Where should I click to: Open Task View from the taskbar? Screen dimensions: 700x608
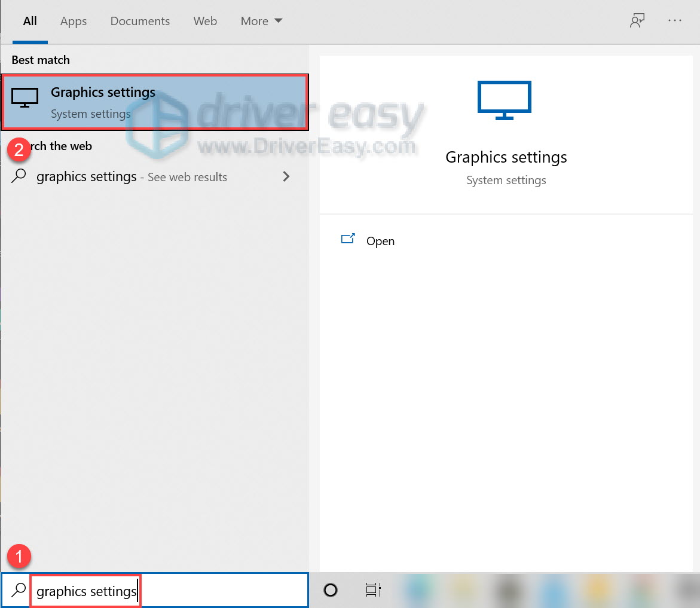point(374,591)
